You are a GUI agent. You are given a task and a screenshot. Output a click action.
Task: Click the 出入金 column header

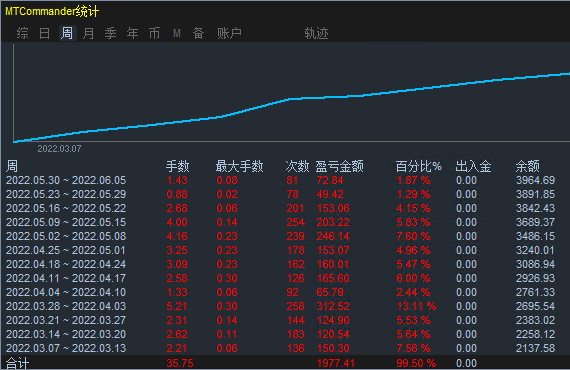[473, 166]
